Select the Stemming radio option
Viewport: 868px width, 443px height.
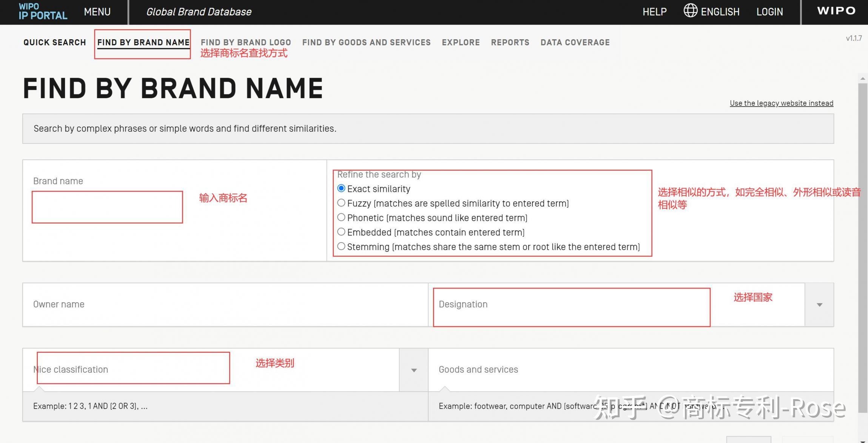pyautogui.click(x=341, y=246)
